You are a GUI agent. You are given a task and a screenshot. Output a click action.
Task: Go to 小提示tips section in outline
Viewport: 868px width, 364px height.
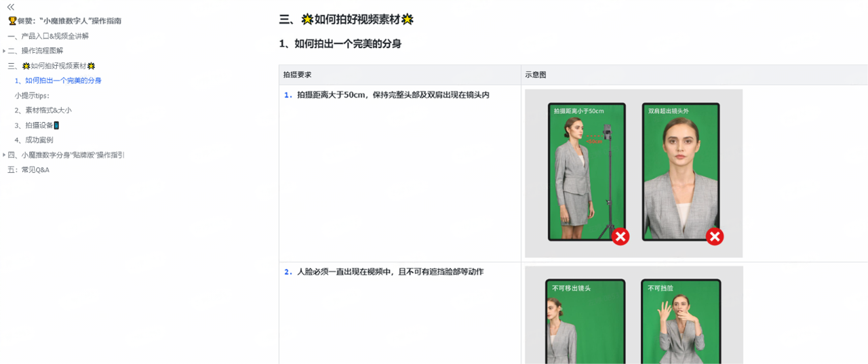pyautogui.click(x=33, y=96)
